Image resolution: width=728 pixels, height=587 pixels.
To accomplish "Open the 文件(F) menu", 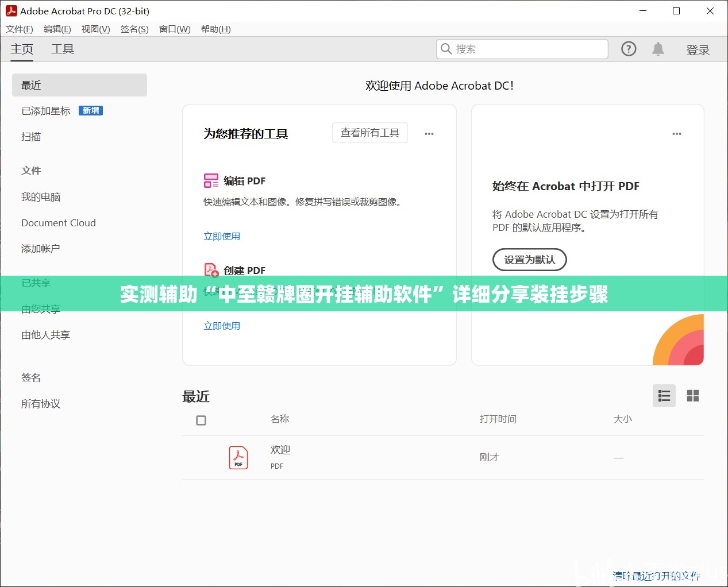I will (20, 29).
